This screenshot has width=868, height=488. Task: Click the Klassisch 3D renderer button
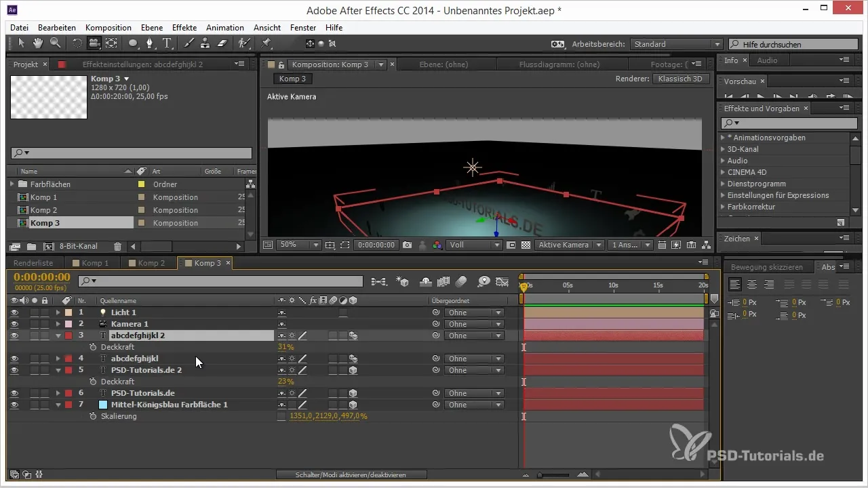pyautogui.click(x=682, y=79)
